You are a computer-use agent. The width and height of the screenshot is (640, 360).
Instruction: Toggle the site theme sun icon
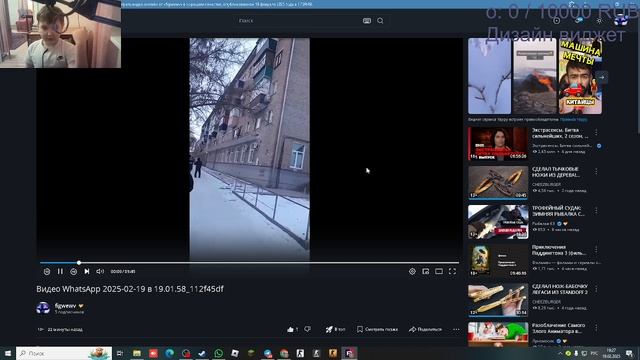coord(599,20)
